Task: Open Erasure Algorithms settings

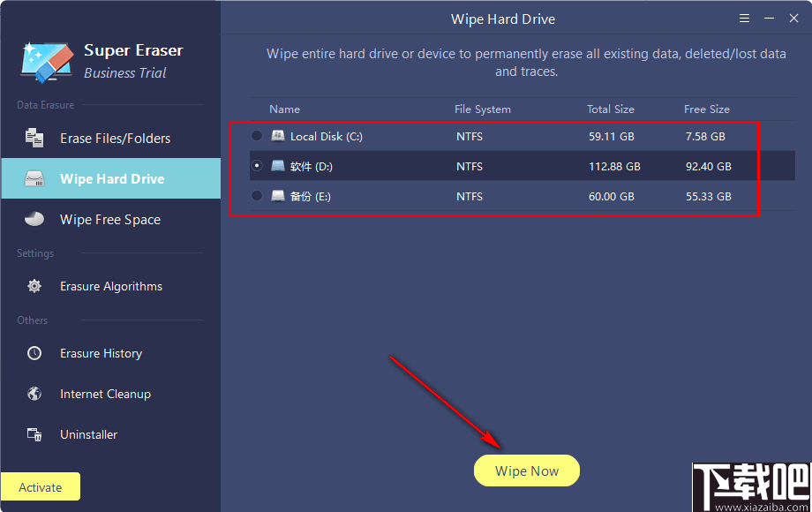Action: [x=111, y=286]
